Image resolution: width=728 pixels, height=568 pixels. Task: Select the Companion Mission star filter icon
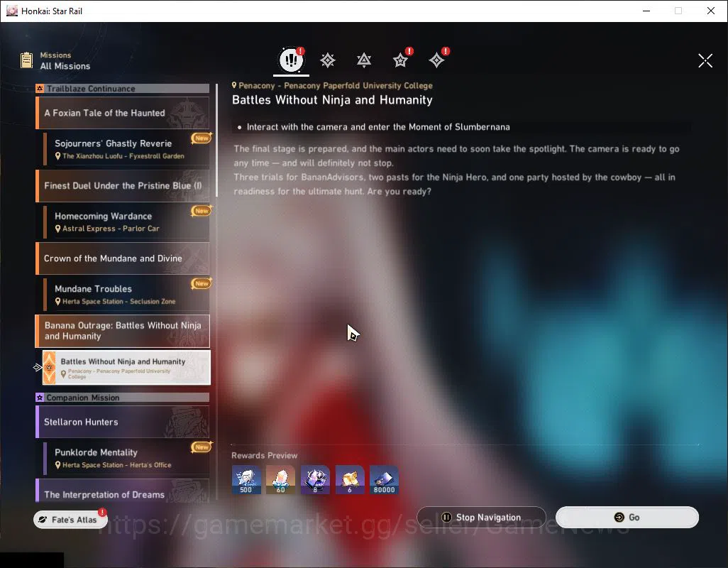tap(400, 60)
